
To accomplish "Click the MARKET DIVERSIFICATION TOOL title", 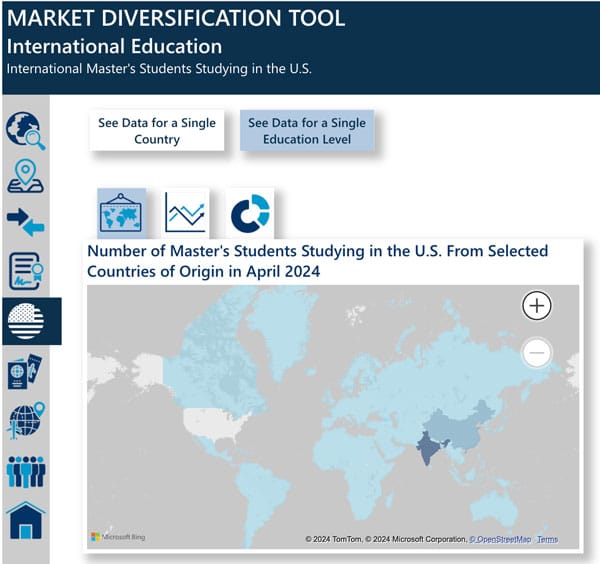I will tap(176, 18).
